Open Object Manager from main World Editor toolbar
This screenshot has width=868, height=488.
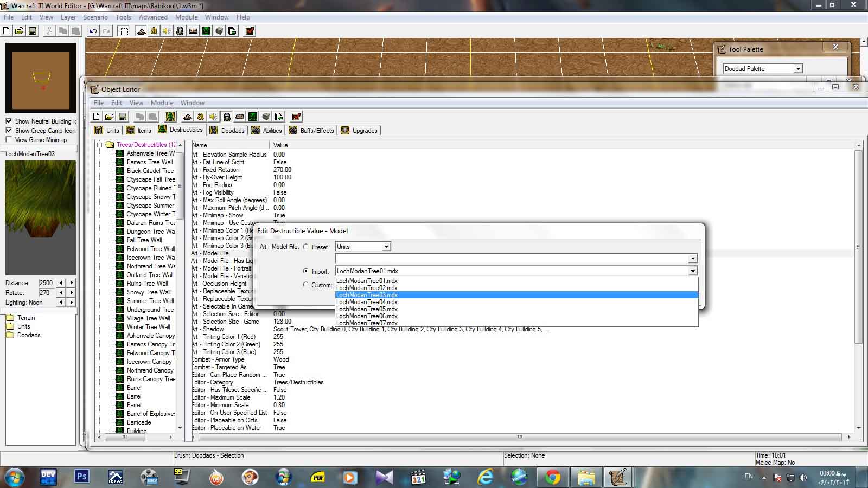[x=219, y=31]
